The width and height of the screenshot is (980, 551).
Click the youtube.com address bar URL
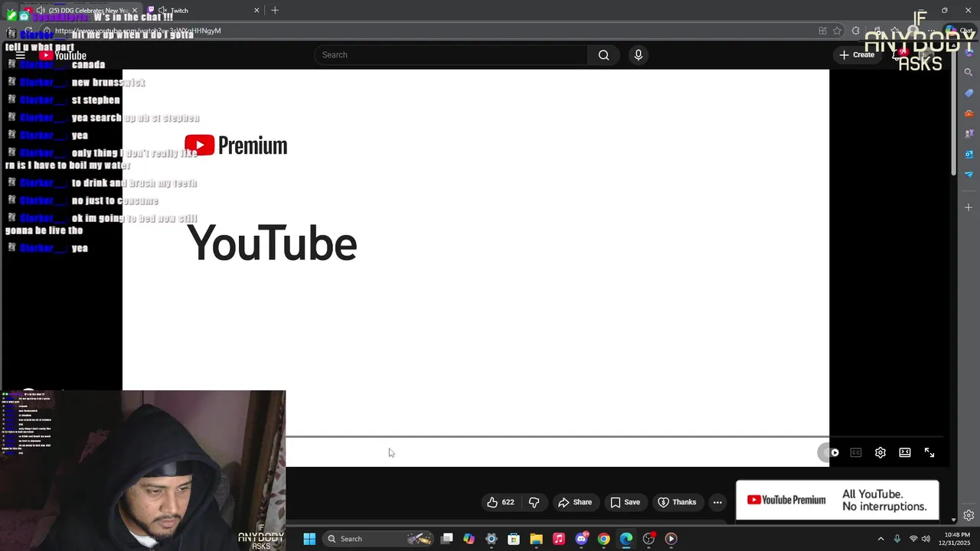[x=138, y=31]
